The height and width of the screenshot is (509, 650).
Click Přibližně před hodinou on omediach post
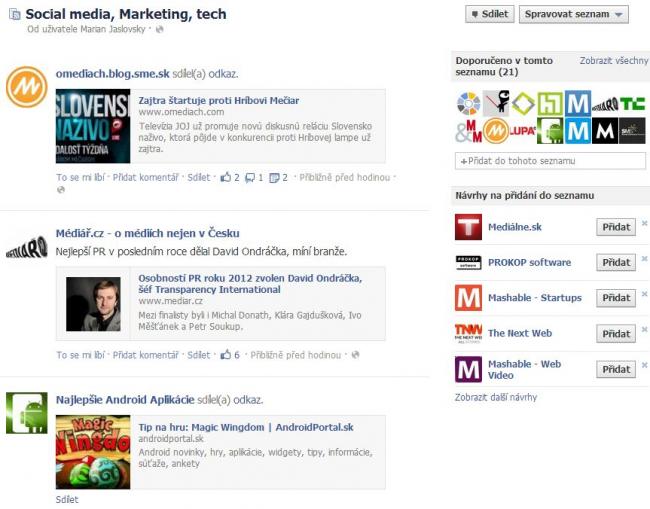(344, 177)
